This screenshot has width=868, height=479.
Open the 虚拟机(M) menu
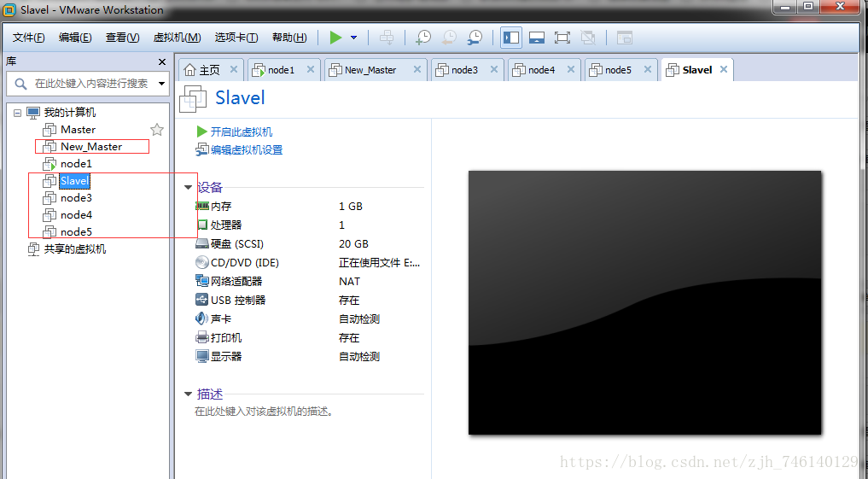(178, 38)
